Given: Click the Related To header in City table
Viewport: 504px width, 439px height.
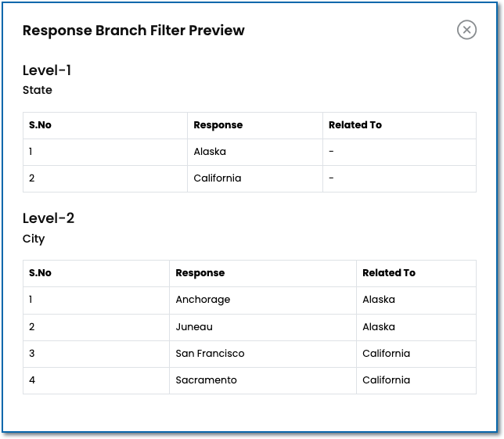Looking at the screenshot, I should tap(388, 273).
